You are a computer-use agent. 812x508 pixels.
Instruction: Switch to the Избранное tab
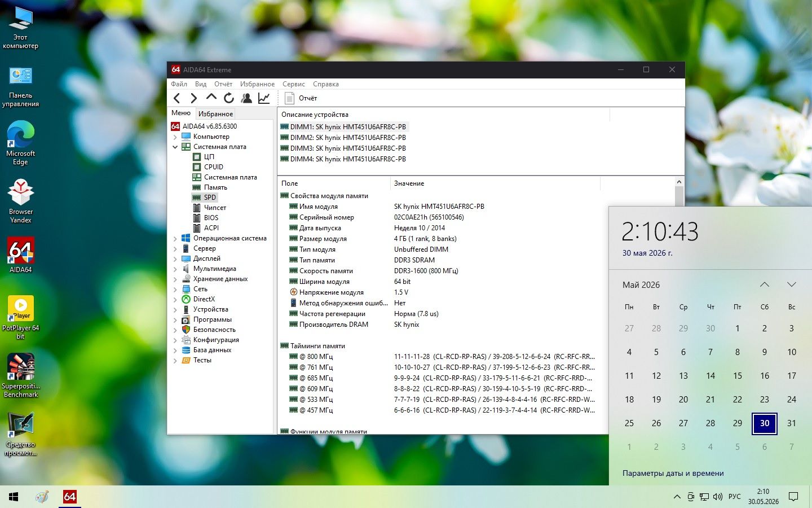215,113
